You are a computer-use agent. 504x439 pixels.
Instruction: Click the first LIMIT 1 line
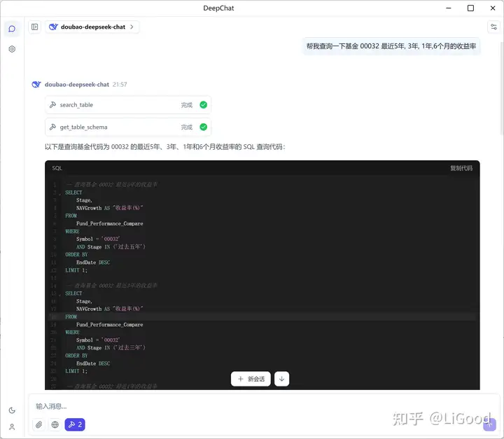tap(76, 270)
